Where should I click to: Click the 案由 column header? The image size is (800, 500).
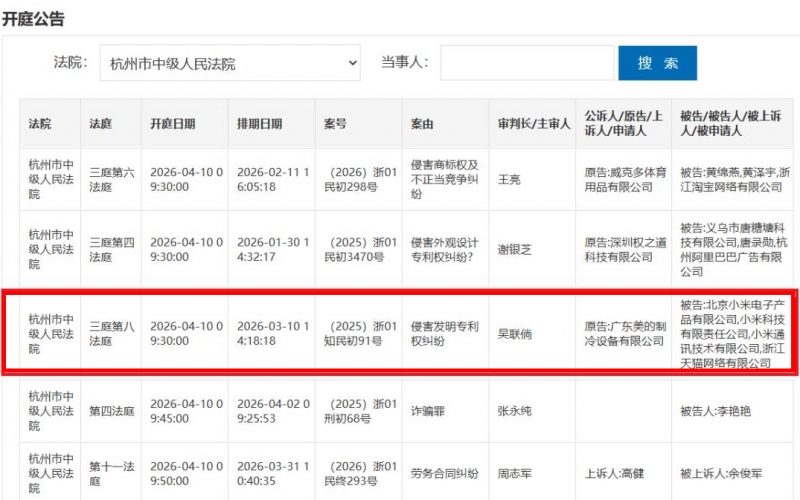422,124
